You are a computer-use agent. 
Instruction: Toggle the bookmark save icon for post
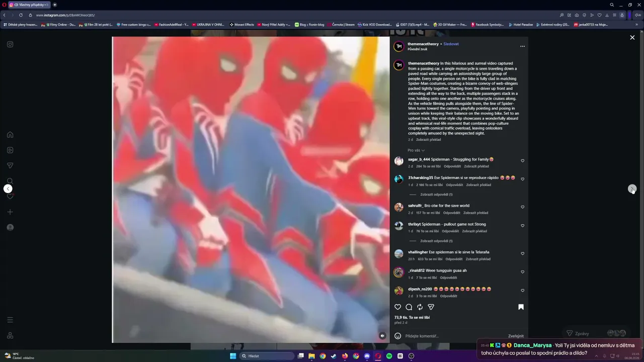point(521,307)
